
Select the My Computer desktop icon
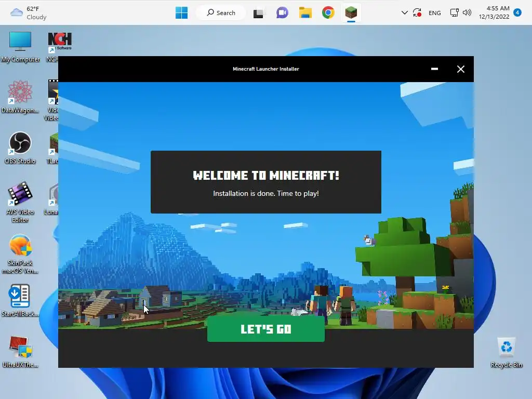tap(20, 47)
